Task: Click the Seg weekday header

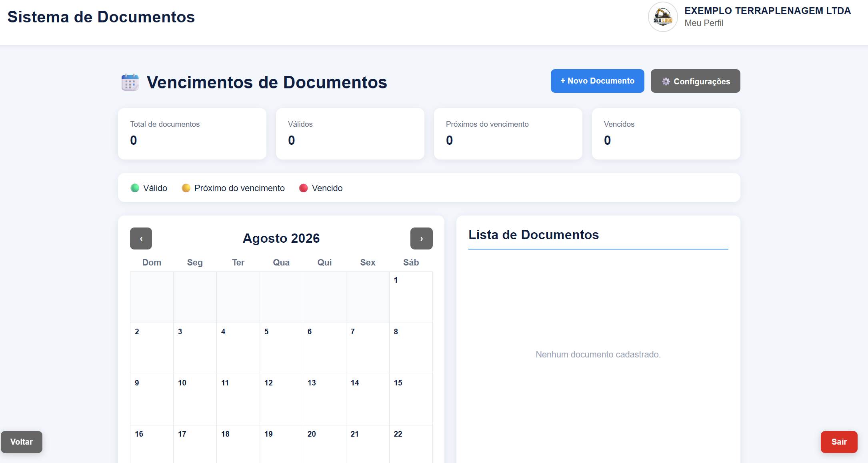Action: pyautogui.click(x=195, y=263)
